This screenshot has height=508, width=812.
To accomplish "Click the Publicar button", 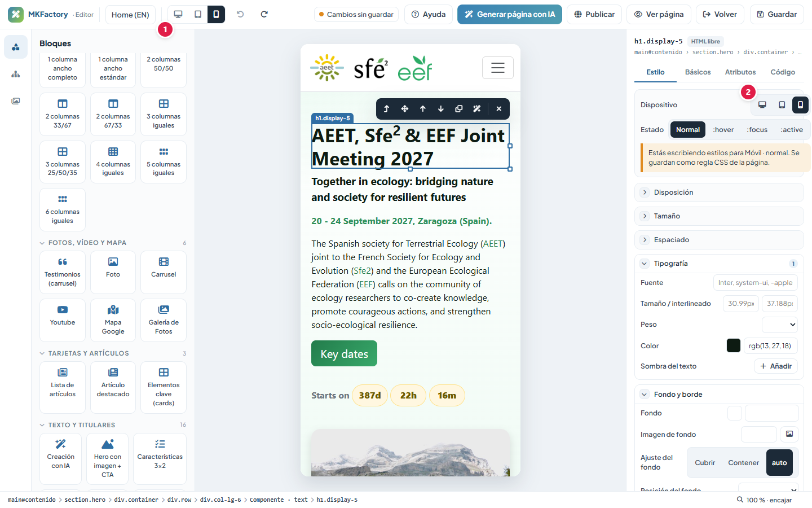I will pos(594,14).
